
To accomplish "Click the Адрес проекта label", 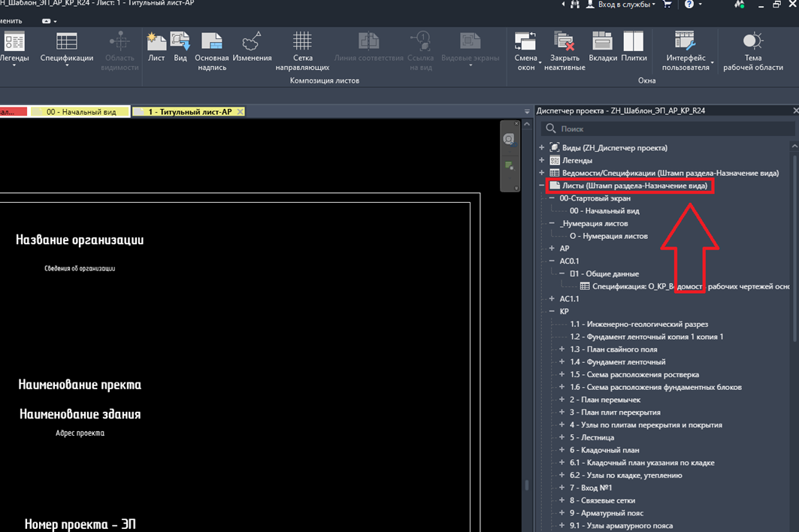I will (x=80, y=433).
